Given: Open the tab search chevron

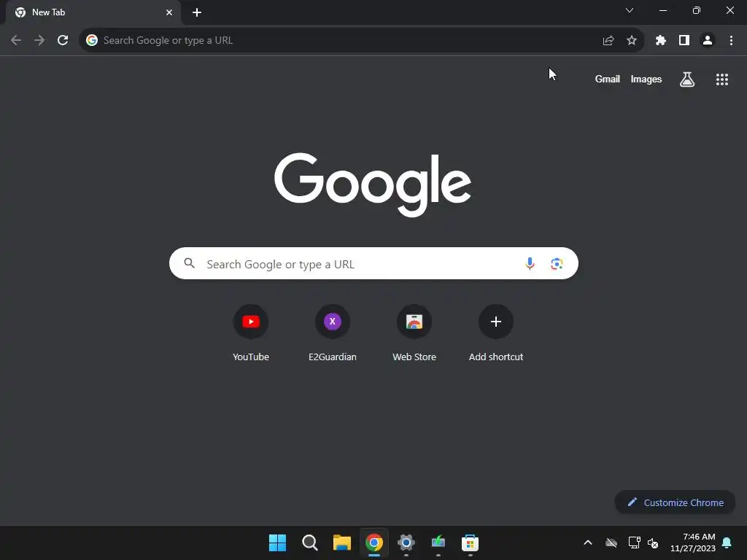Looking at the screenshot, I should tap(630, 10).
